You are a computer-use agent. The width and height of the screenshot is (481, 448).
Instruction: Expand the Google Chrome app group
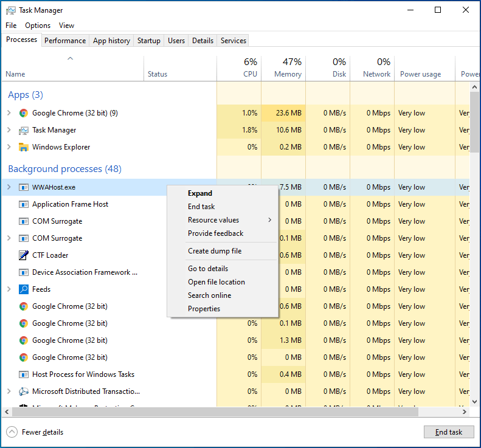tap(9, 113)
